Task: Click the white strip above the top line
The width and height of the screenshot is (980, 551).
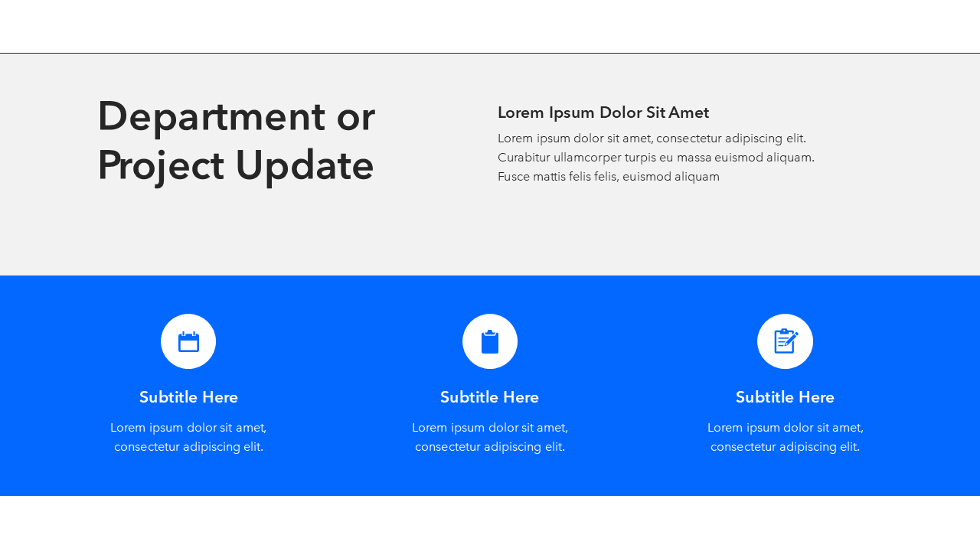Action: tap(490, 26)
